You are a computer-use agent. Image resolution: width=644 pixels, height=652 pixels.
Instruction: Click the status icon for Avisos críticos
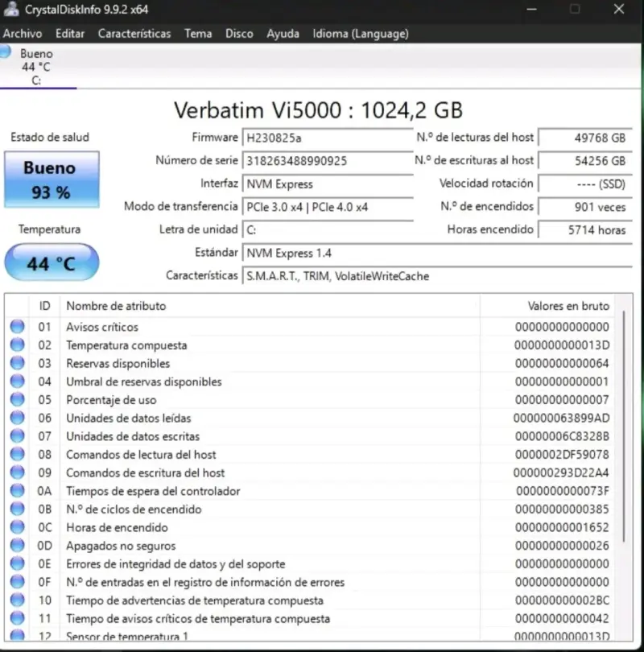(18, 327)
